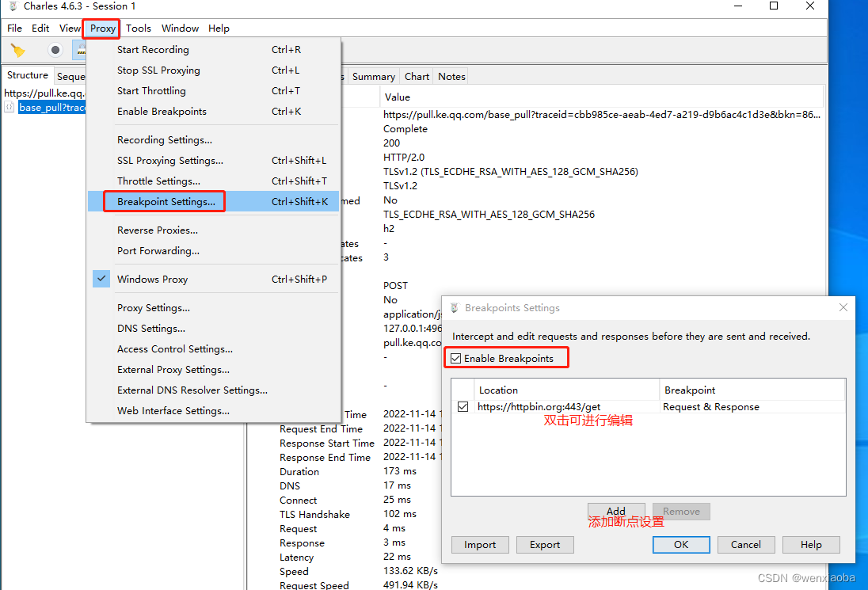Viewport: 868px width, 590px height.
Task: Click the Import button
Action: pyautogui.click(x=480, y=545)
